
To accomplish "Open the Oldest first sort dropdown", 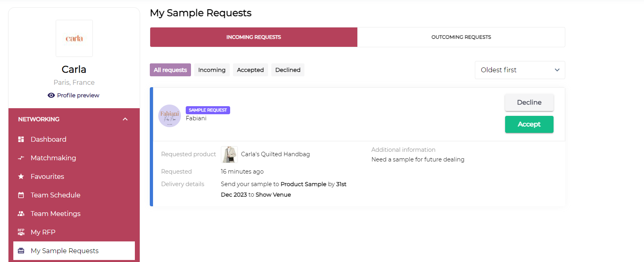I will pyautogui.click(x=520, y=70).
